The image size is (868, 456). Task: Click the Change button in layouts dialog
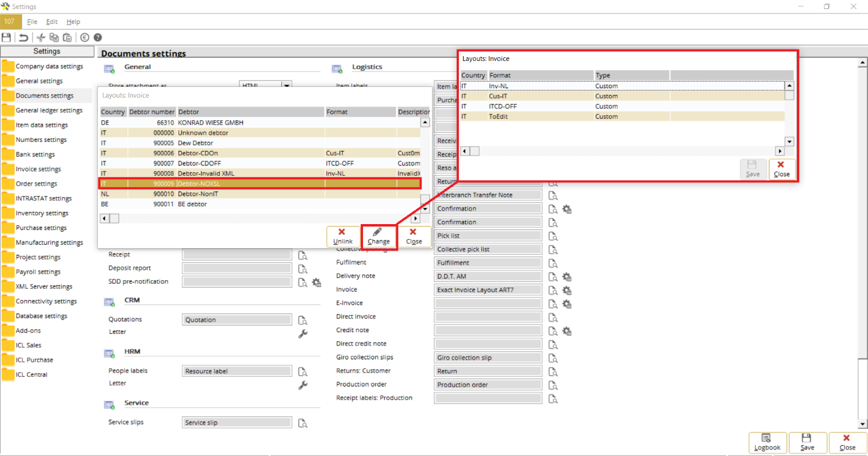pyautogui.click(x=379, y=236)
